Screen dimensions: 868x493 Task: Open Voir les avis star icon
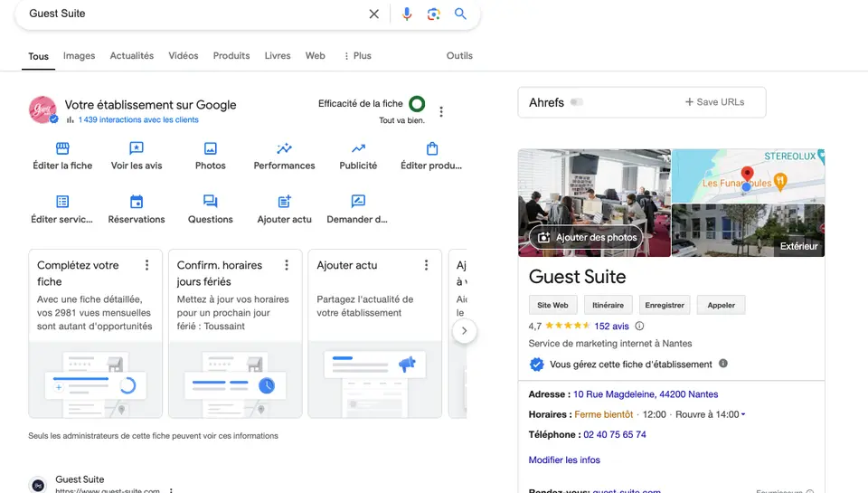click(x=137, y=148)
